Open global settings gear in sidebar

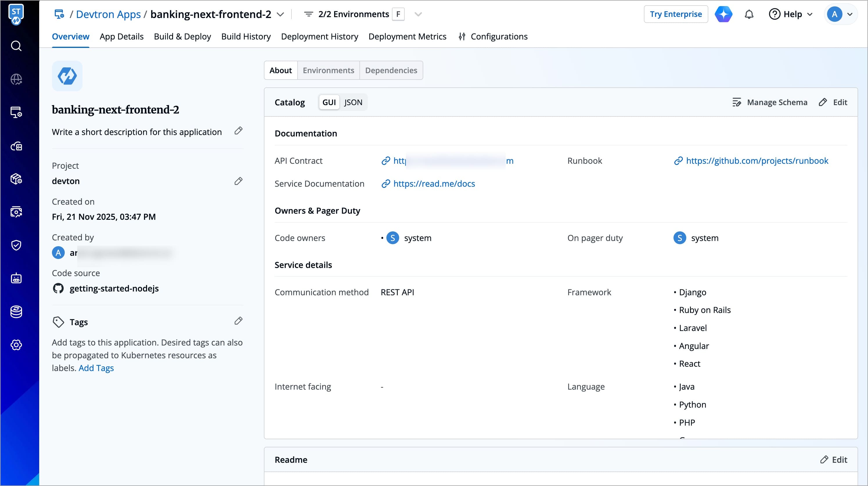tap(16, 345)
